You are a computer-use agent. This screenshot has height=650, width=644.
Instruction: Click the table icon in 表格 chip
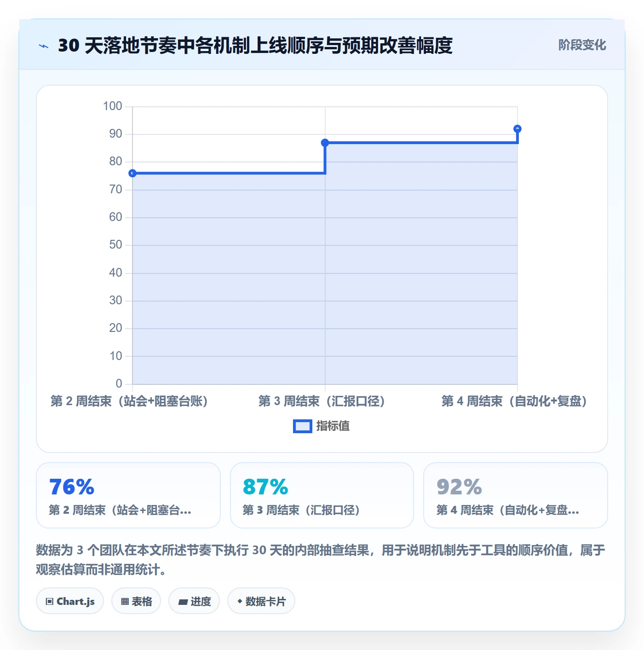click(x=125, y=601)
